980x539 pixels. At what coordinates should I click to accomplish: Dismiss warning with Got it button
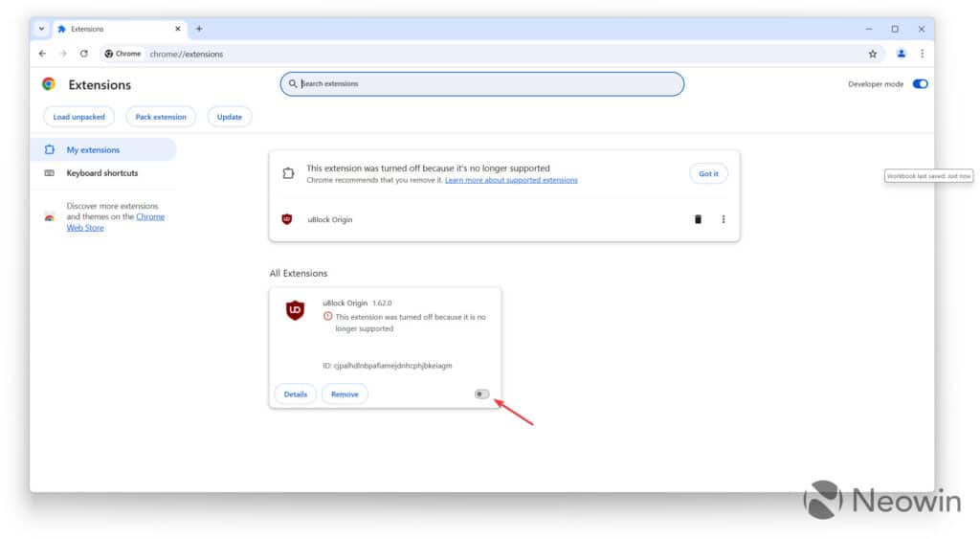click(708, 174)
